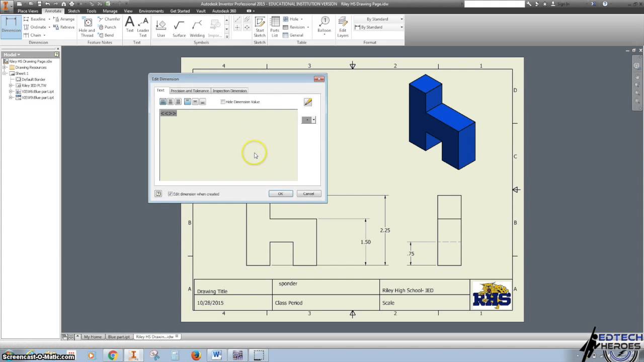This screenshot has width=644, height=362.
Task: Click the Balloon tool
Action: pos(325,25)
